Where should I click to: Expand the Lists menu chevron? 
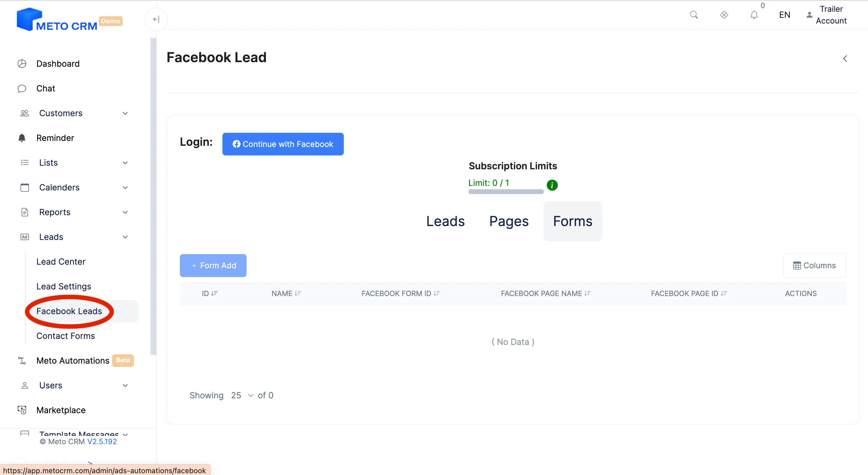(125, 163)
